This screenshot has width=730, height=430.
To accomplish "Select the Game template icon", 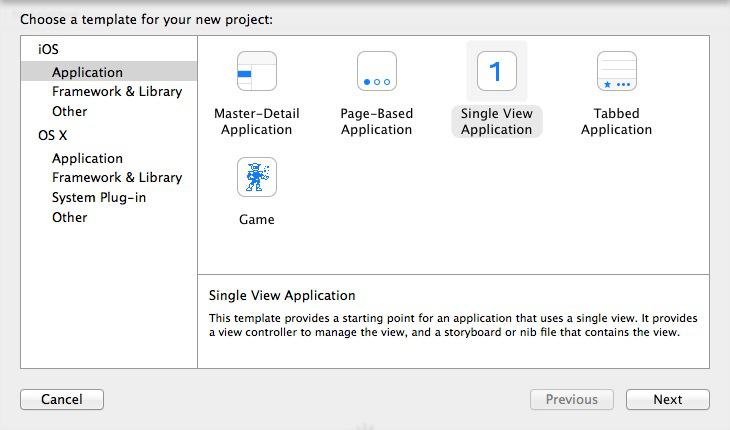I will click(256, 178).
